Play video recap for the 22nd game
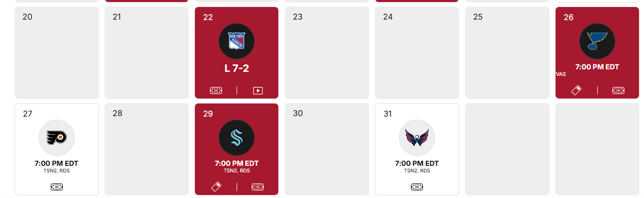Screen dimensions: 644x198 pyautogui.click(x=258, y=91)
